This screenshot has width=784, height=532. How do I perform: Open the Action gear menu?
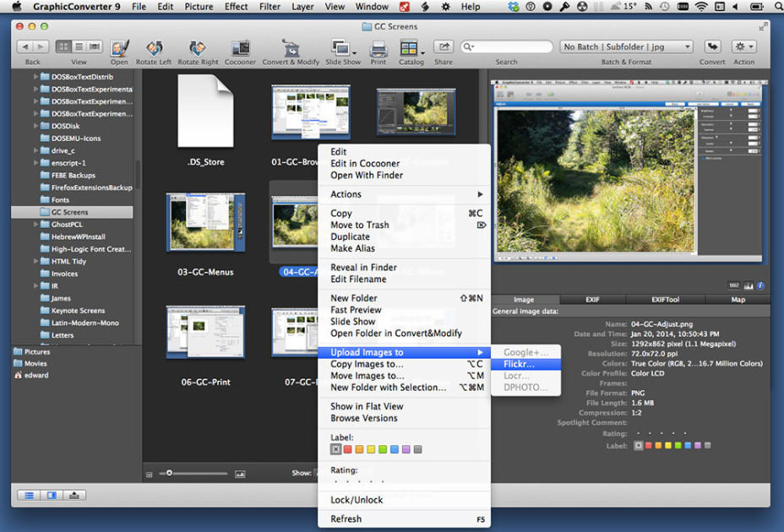coord(743,46)
